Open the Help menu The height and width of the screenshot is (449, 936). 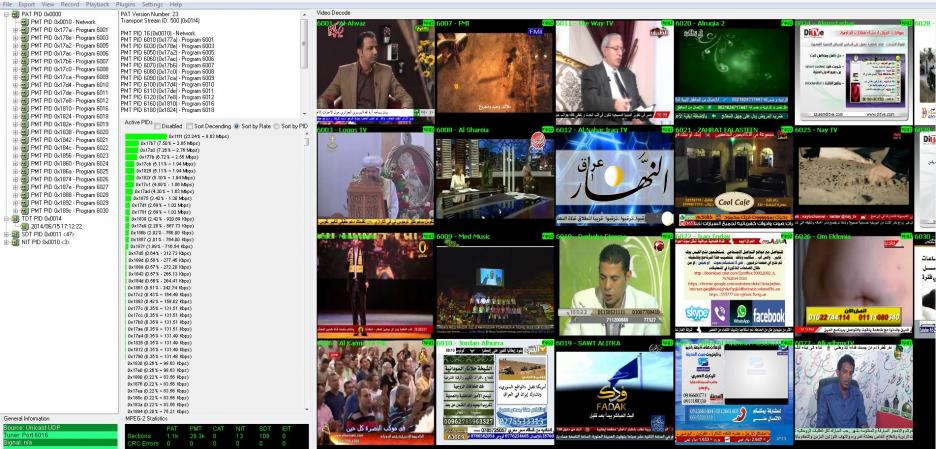coord(176,4)
